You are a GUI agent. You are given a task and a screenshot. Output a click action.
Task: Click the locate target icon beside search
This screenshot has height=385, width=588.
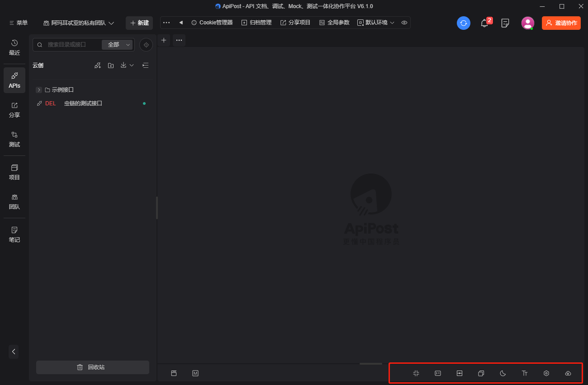(x=146, y=45)
